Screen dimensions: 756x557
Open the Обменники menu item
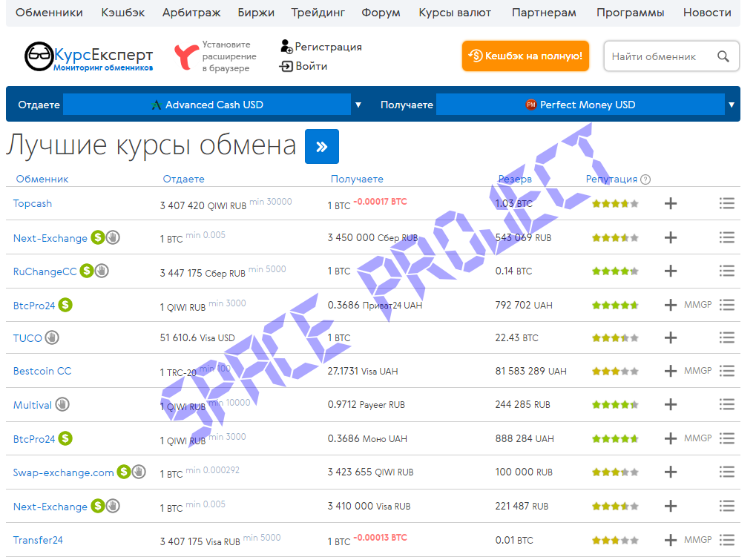coord(49,13)
